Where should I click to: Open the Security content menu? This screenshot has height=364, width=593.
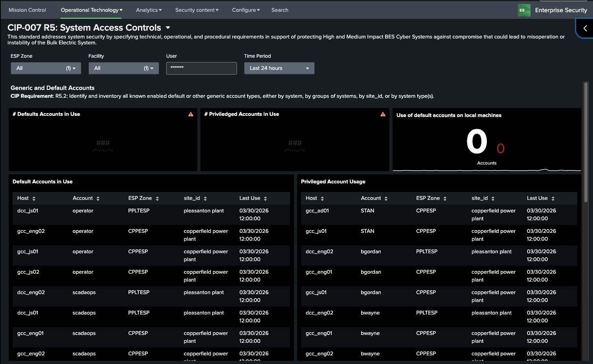coord(196,10)
